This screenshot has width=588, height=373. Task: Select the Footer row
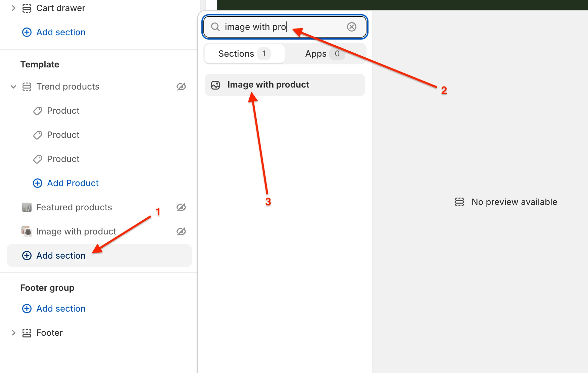[99, 333]
